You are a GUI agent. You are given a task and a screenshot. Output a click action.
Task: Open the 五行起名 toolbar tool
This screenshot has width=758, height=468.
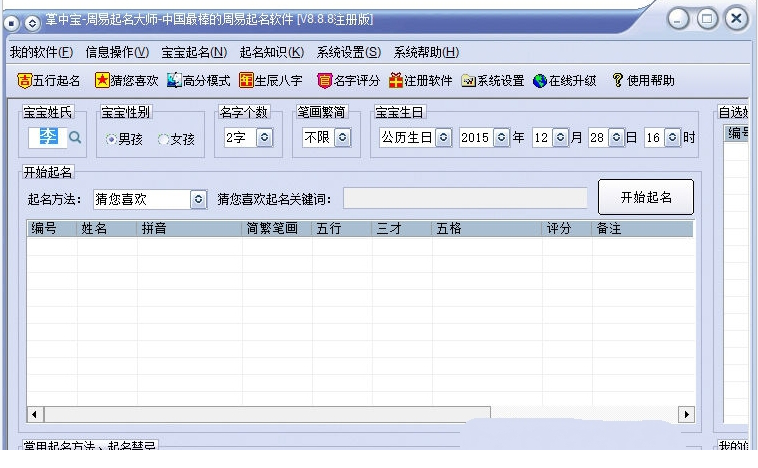(x=48, y=81)
